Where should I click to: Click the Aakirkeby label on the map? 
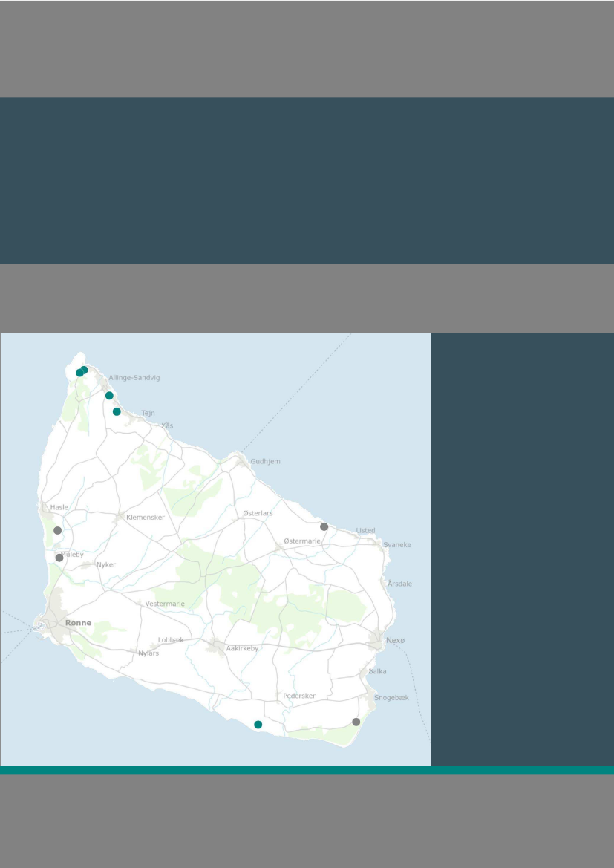click(242, 648)
